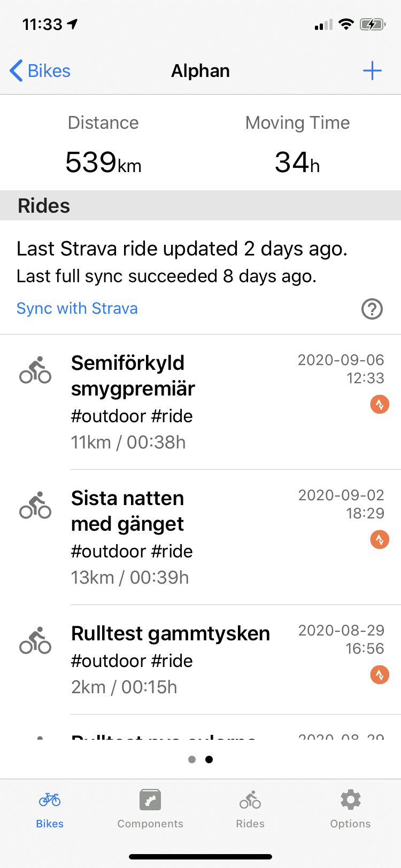The width and height of the screenshot is (401, 868).
Task: Go back to Bikes list
Action: [40, 71]
